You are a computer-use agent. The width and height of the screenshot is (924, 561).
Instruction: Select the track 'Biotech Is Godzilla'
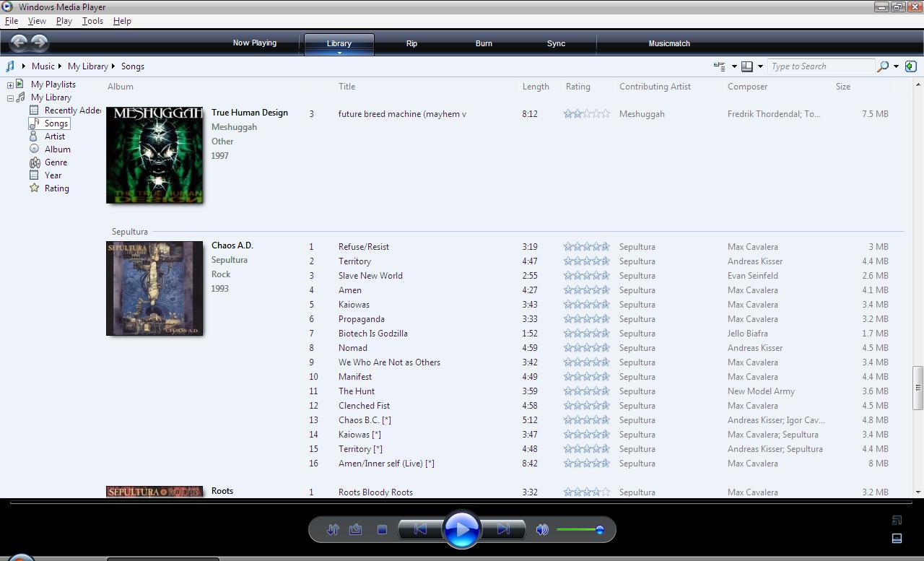(x=372, y=334)
